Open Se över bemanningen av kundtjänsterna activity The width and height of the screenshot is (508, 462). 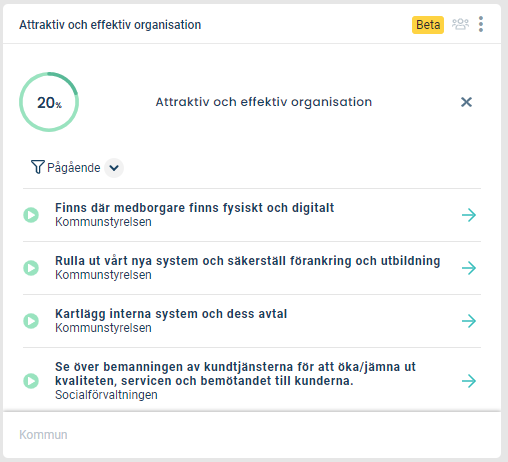[235, 374]
